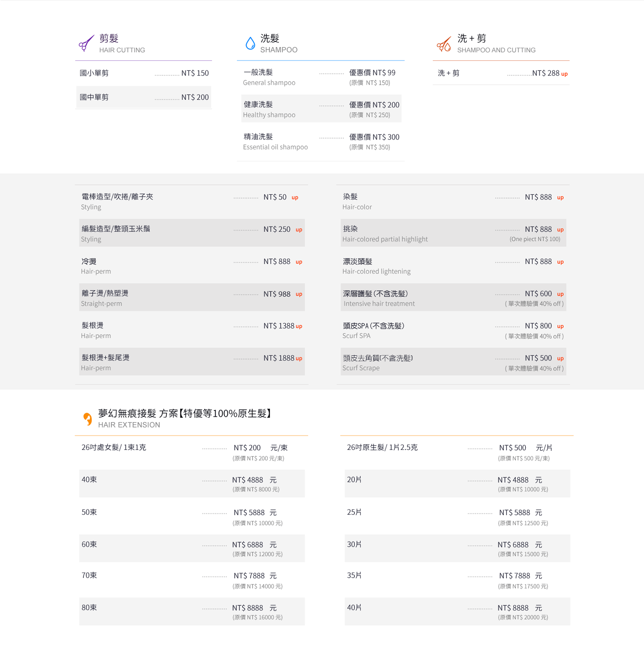Click the orange Hair Extension head icon
This screenshot has width=644, height=664.
88,419
